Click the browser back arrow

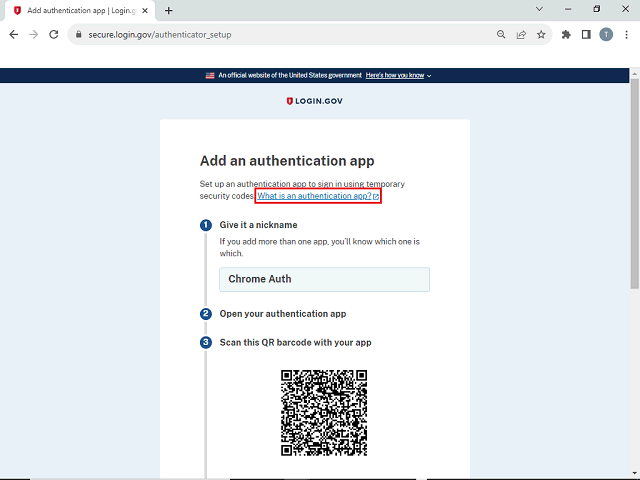point(14,34)
